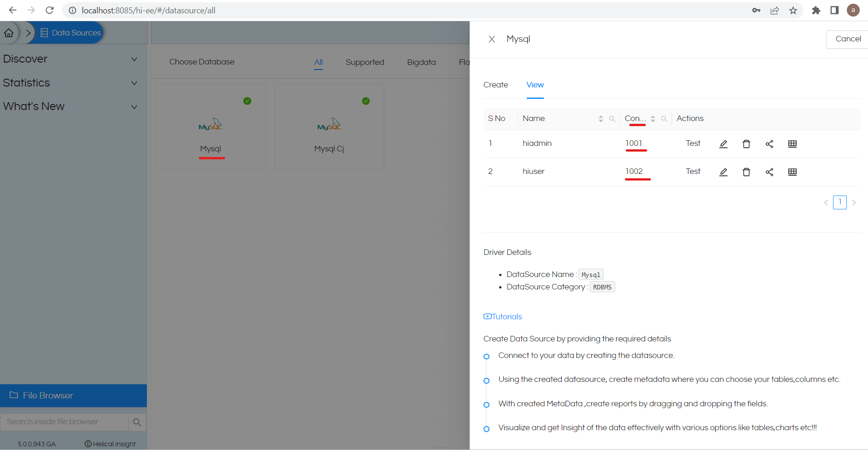Sort the Name column
Image resolution: width=868 pixels, height=450 pixels.
click(x=601, y=119)
